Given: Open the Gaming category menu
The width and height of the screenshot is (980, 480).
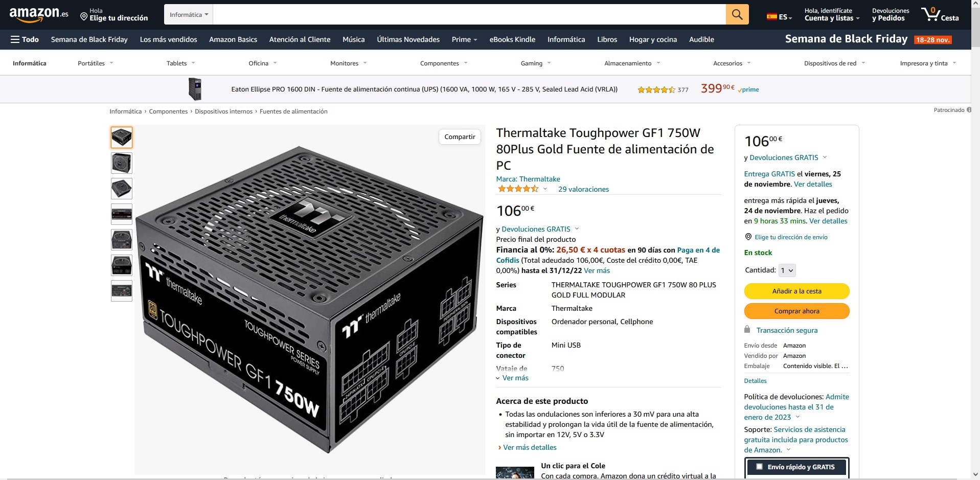Looking at the screenshot, I should (x=535, y=63).
